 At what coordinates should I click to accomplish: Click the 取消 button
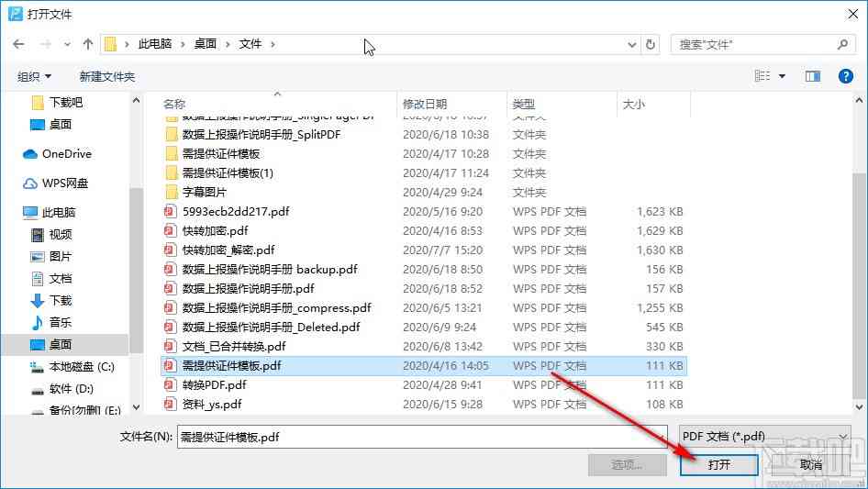click(810, 464)
